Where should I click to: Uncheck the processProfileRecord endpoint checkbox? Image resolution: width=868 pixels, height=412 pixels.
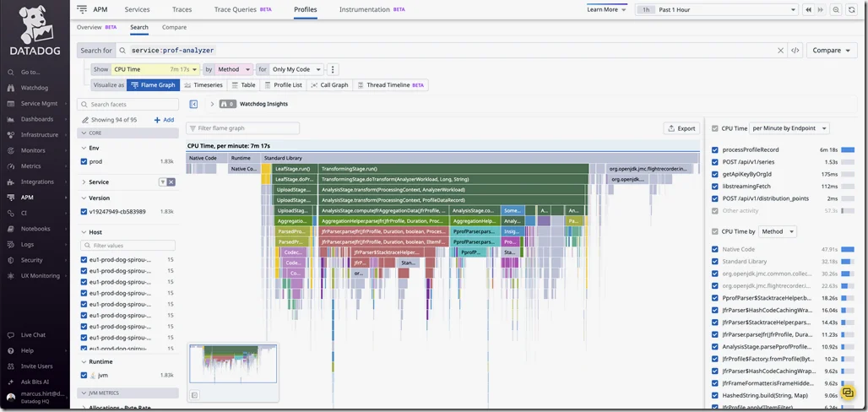[x=715, y=149]
